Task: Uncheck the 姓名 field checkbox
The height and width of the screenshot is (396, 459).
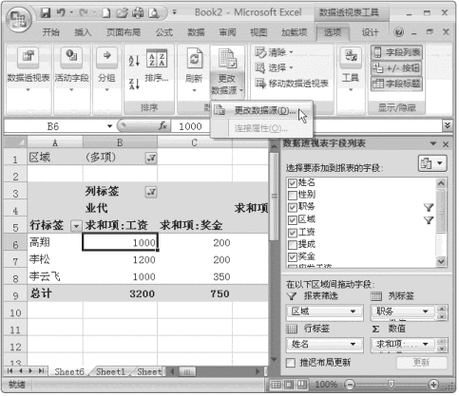Action: 292,183
